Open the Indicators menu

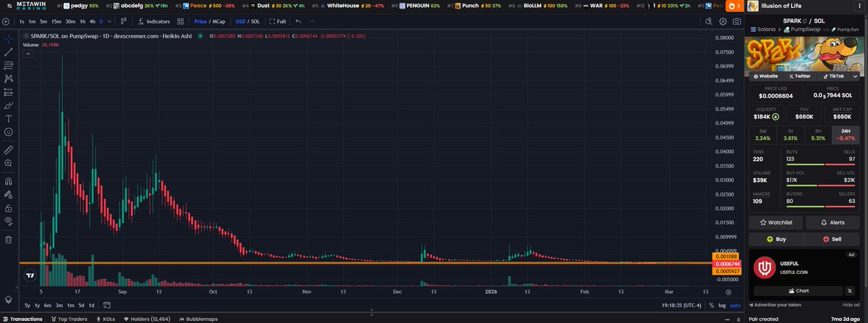(153, 22)
